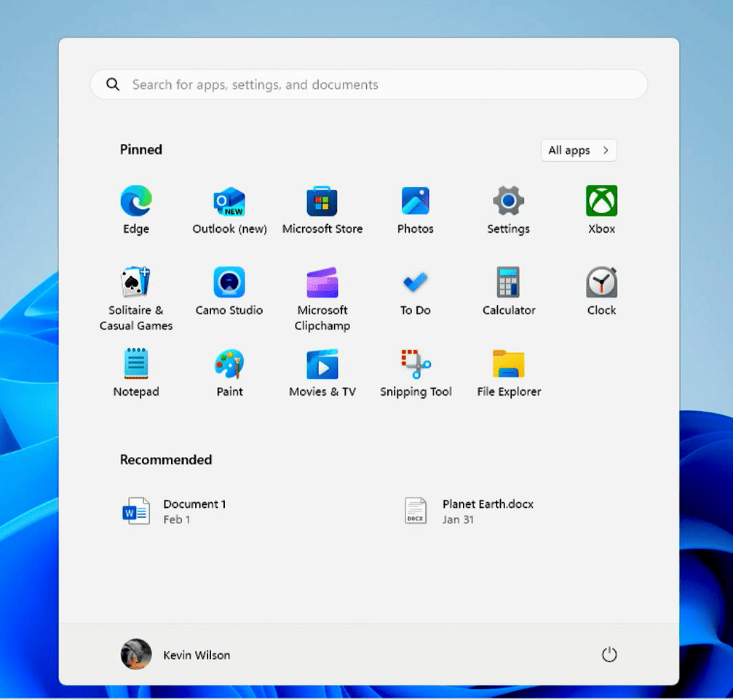Click the Kevin Wilson account menu
Image resolution: width=733 pixels, height=700 pixels.
coord(175,654)
